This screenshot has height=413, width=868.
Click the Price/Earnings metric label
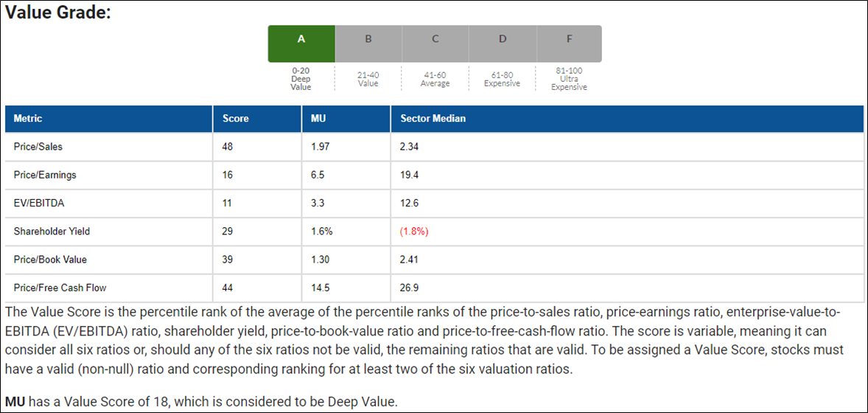[x=45, y=175]
